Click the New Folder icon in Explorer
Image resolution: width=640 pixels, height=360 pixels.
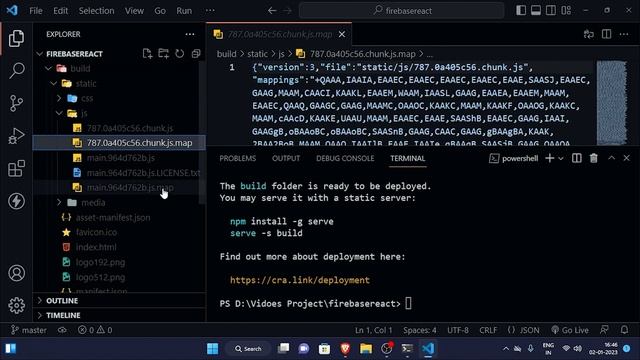(x=163, y=53)
